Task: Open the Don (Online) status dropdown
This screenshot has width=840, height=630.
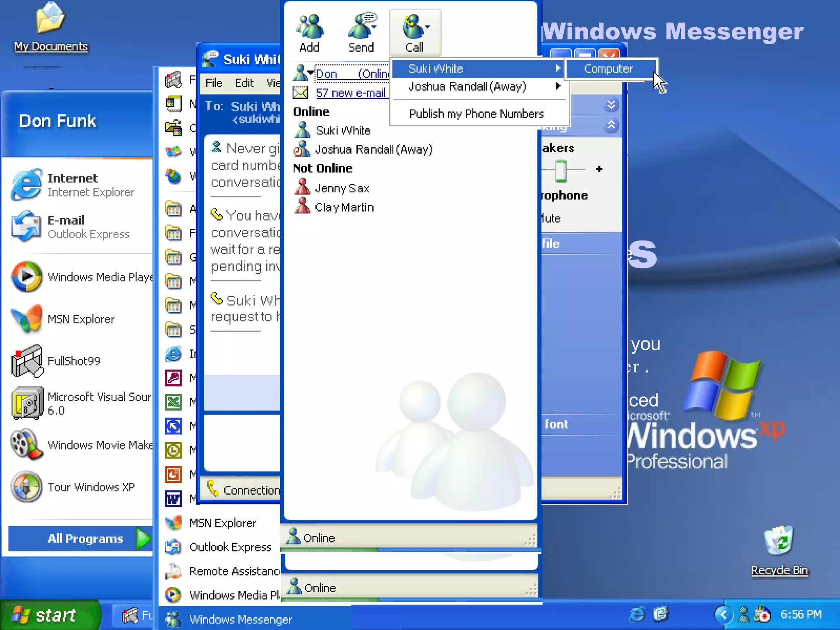Action: 352,74
